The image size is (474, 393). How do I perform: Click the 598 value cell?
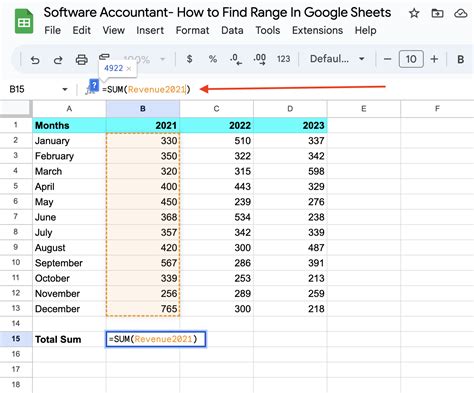290,171
